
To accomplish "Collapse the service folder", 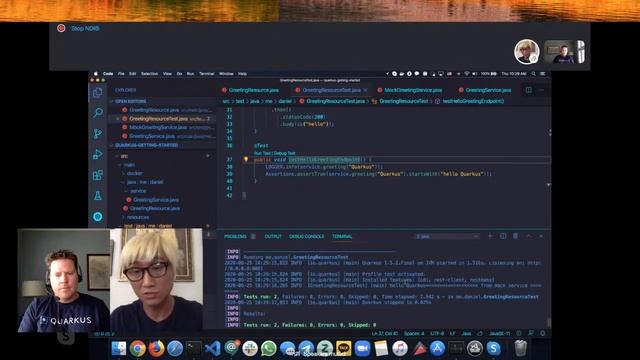I will click(138, 191).
